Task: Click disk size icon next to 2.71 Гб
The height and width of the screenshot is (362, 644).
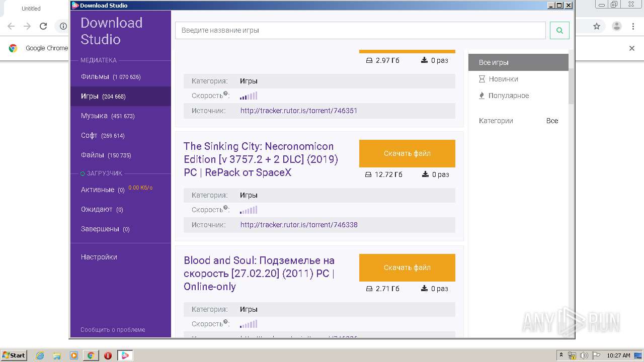Action: click(x=369, y=289)
